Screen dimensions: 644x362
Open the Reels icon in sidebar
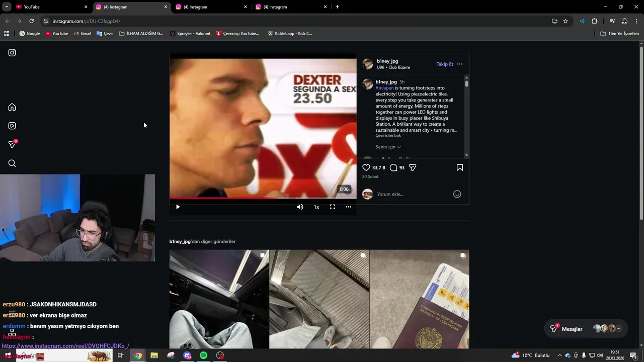click(x=12, y=126)
